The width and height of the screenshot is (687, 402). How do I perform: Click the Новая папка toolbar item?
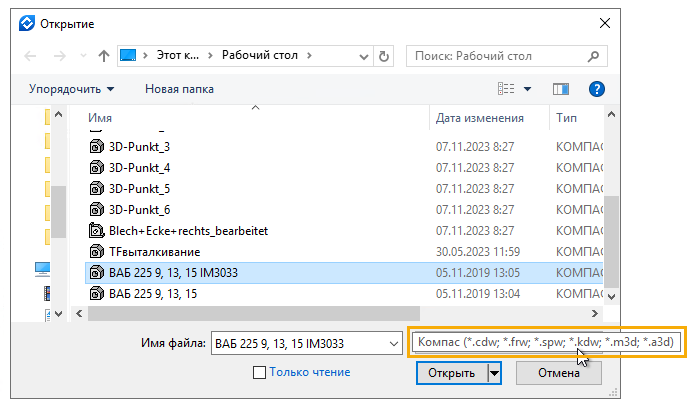pos(179,89)
